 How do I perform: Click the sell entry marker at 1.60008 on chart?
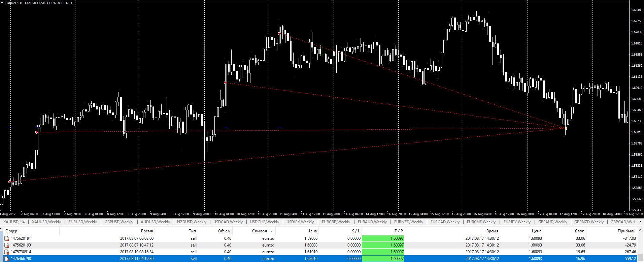tap(37, 132)
